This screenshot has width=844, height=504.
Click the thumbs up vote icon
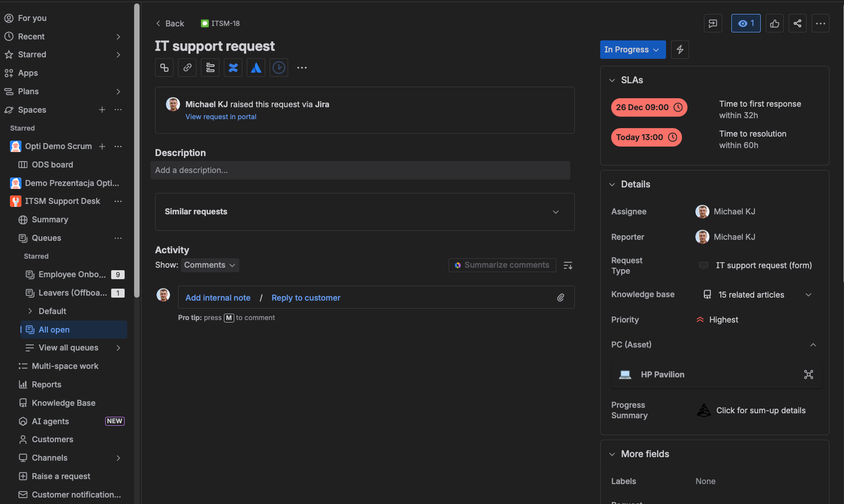(774, 23)
